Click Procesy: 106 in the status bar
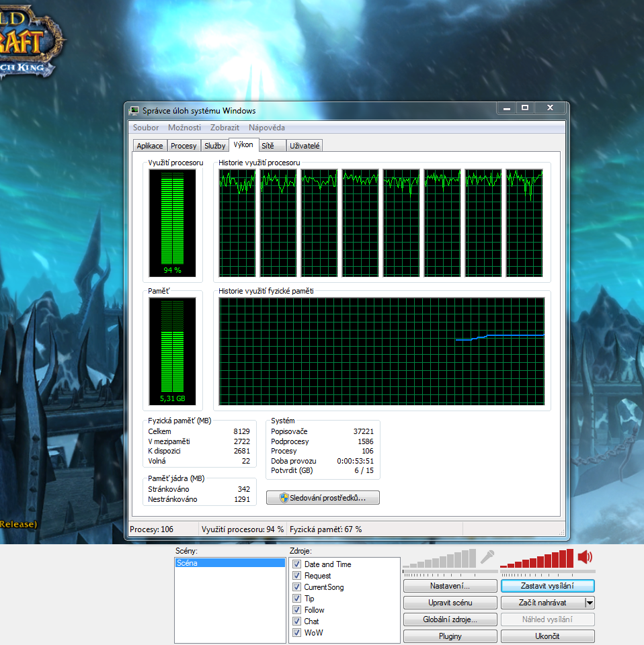The image size is (644, 645). [151, 529]
